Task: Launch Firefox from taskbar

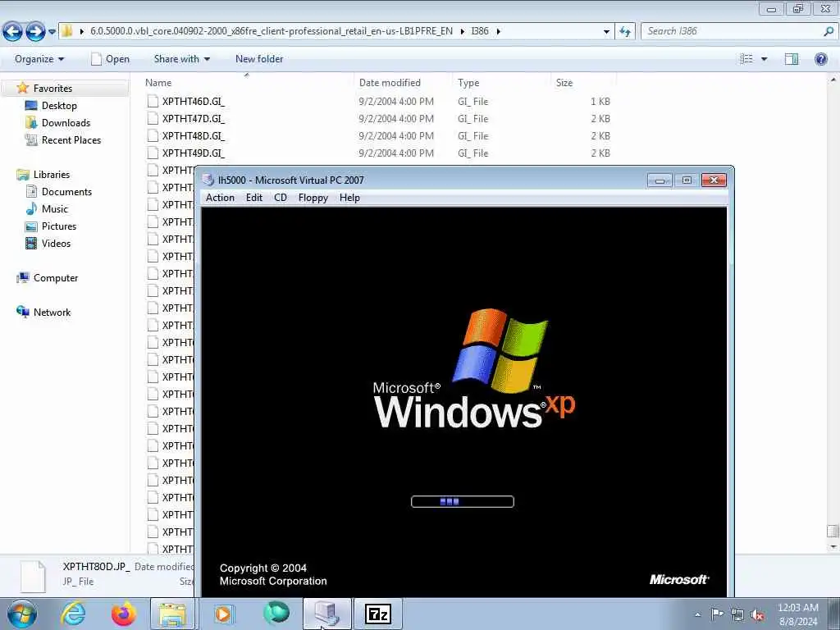Action: [x=124, y=614]
